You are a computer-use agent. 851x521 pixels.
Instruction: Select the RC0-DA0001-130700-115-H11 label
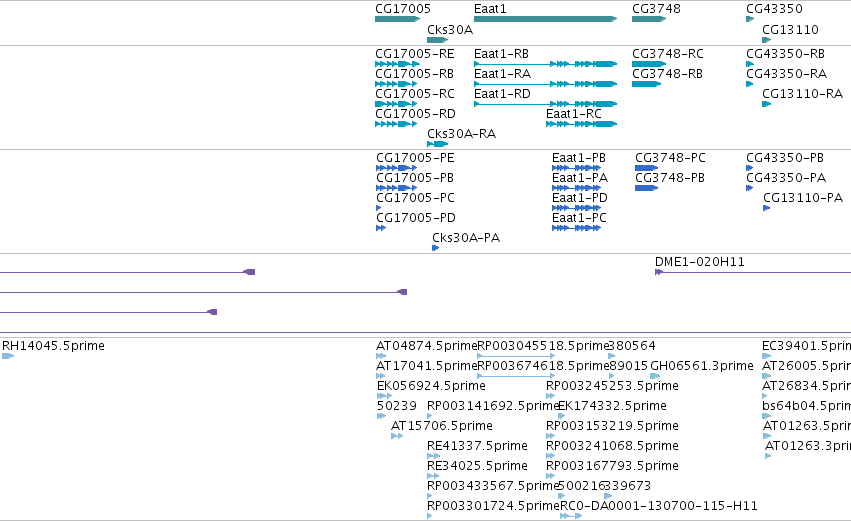pos(658,507)
